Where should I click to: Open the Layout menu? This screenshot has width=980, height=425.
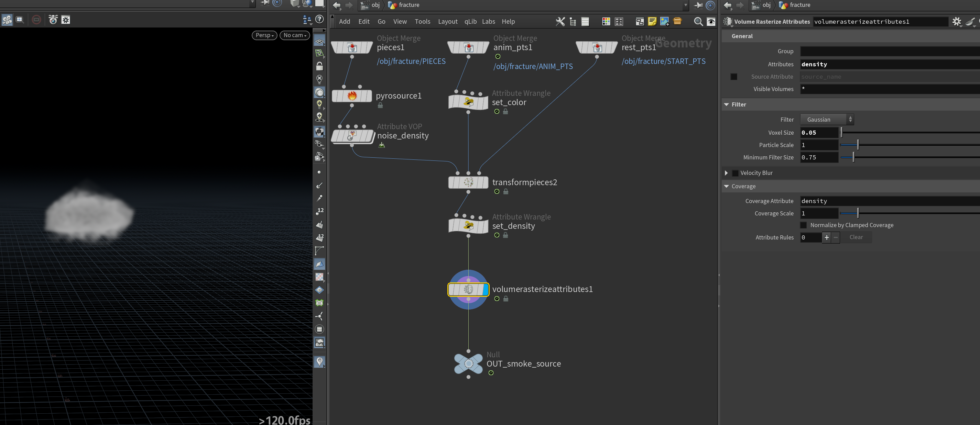pyautogui.click(x=447, y=22)
